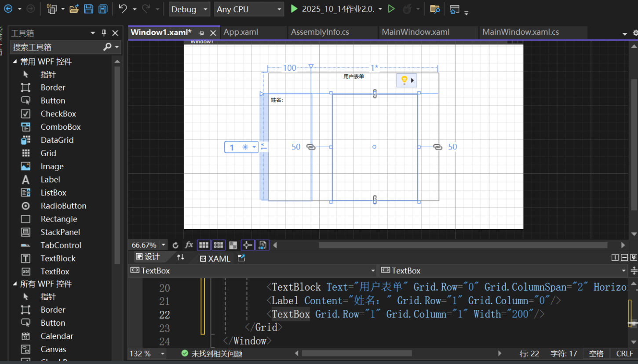Open the Debug configuration dropdown
This screenshot has width=638, height=364.
(x=190, y=9)
